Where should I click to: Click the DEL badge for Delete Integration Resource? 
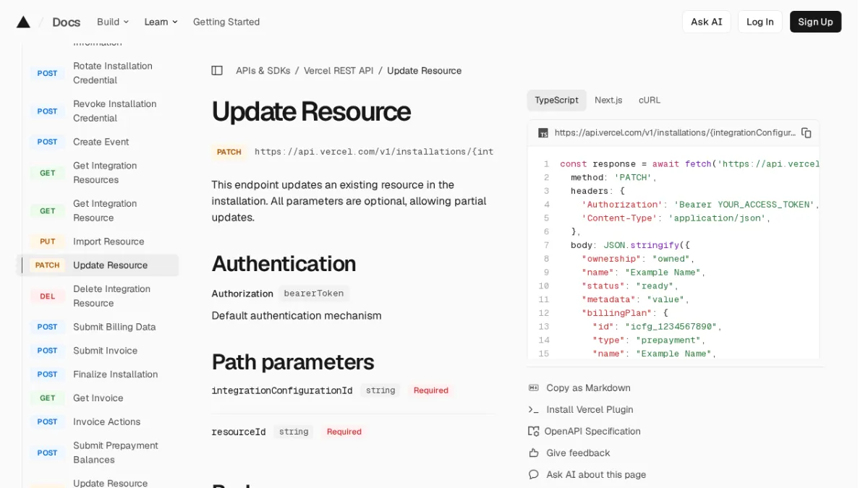[x=48, y=296]
